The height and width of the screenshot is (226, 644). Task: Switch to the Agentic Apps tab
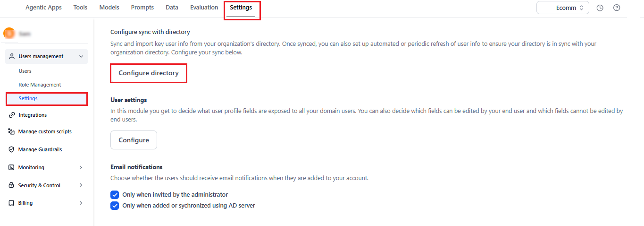pos(43,8)
